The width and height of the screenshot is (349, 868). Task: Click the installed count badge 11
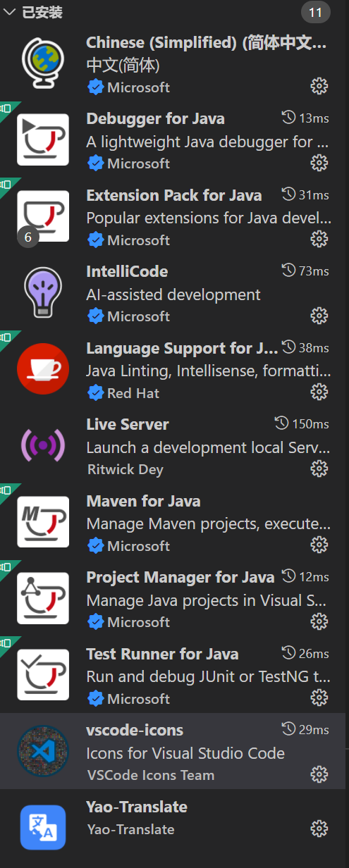(316, 13)
